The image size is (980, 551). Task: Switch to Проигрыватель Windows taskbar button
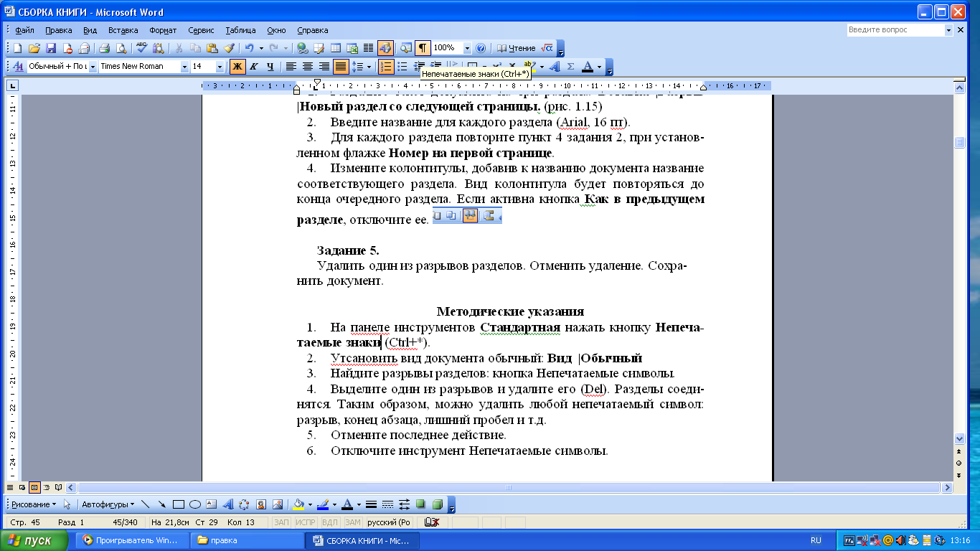tap(133, 540)
